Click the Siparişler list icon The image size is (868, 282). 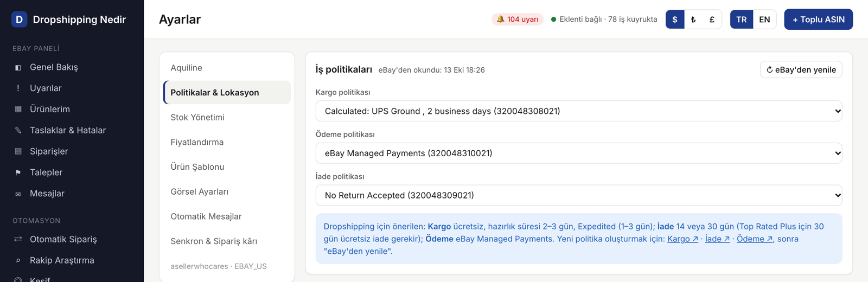point(18,152)
